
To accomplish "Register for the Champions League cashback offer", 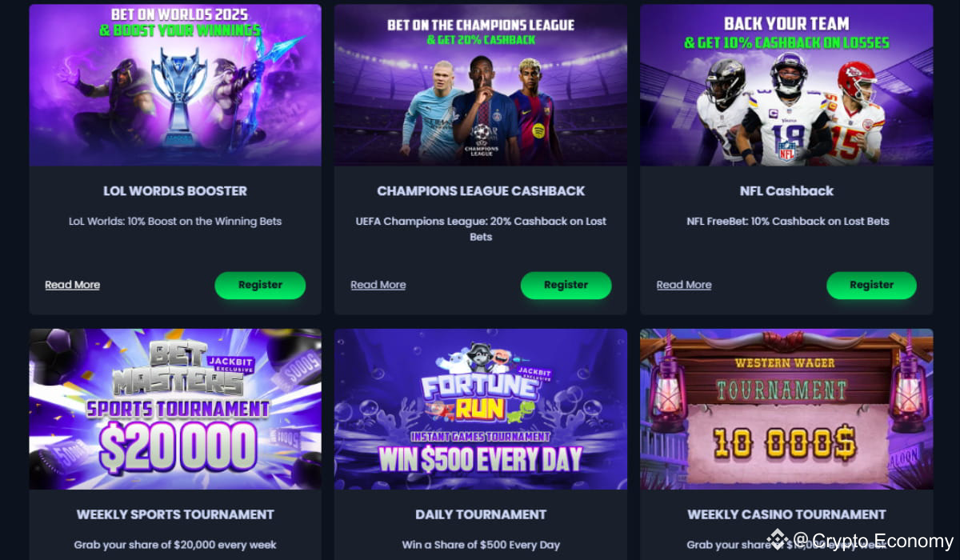I will coord(566,285).
